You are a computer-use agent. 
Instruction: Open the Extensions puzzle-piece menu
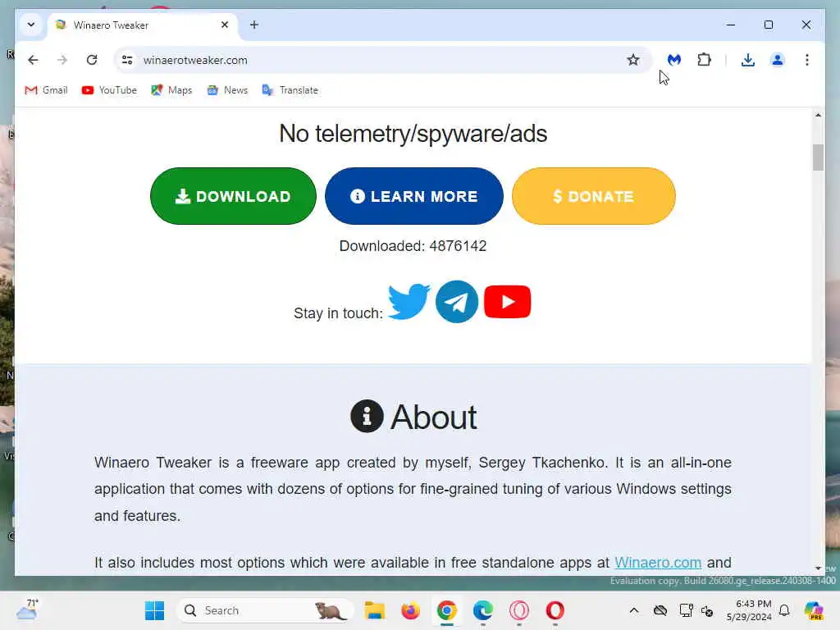point(704,60)
